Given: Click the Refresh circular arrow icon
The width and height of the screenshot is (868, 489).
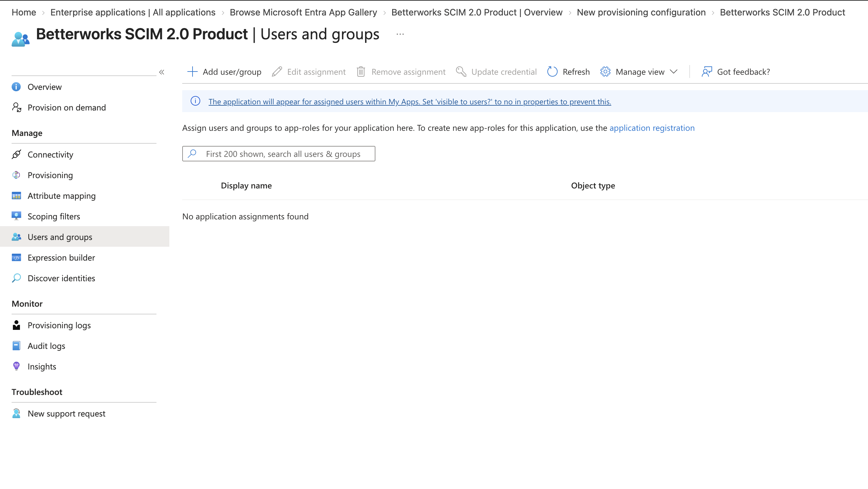Looking at the screenshot, I should [552, 72].
